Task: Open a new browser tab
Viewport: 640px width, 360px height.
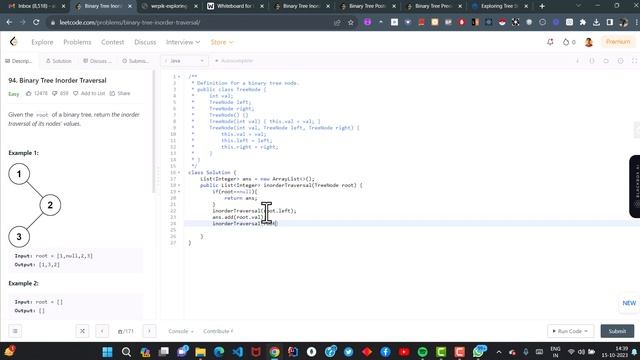Action: [542, 6]
